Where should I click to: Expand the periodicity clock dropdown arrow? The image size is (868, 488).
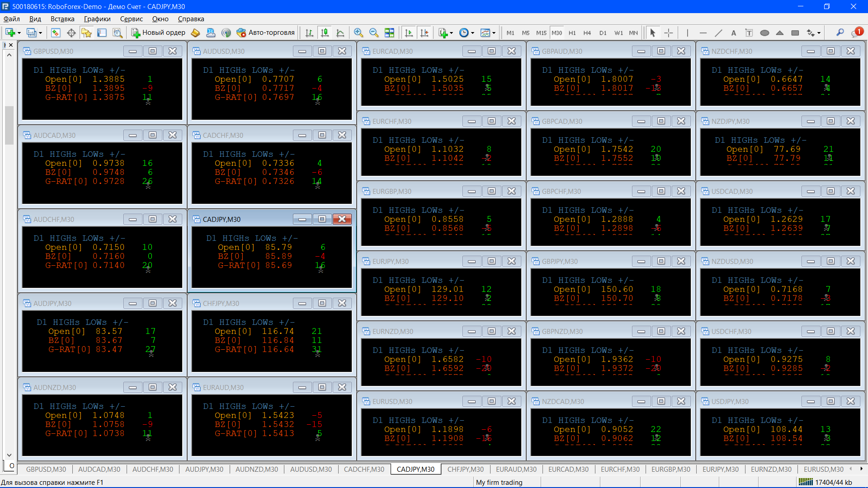pos(472,33)
